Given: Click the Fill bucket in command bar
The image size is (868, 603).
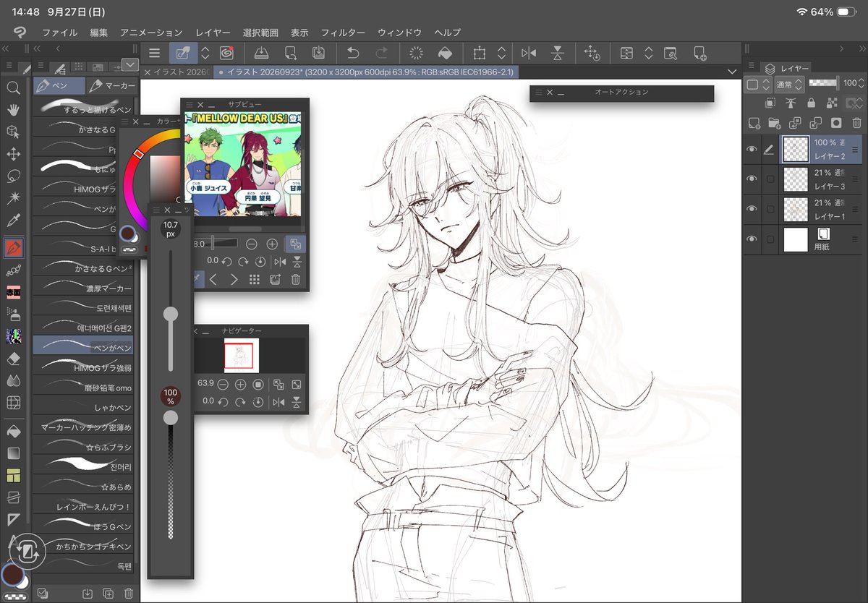Looking at the screenshot, I should point(446,53).
